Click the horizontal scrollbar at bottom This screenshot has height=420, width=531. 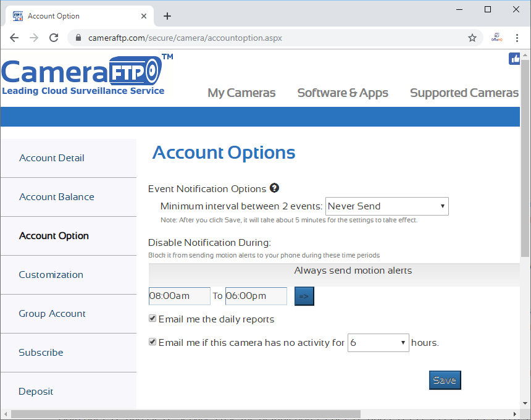185,414
